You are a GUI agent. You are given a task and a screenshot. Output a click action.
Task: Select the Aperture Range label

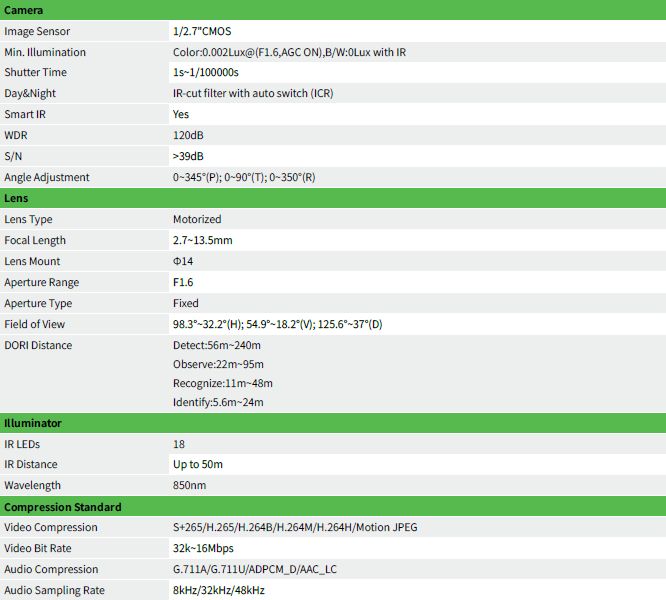tap(42, 282)
